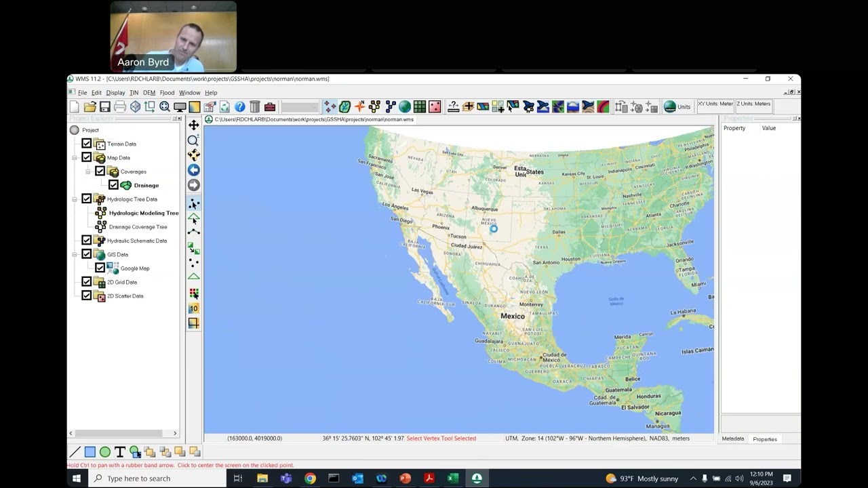Collapse the GIS Data tree node
This screenshot has height=488, width=868.
pos(75,255)
